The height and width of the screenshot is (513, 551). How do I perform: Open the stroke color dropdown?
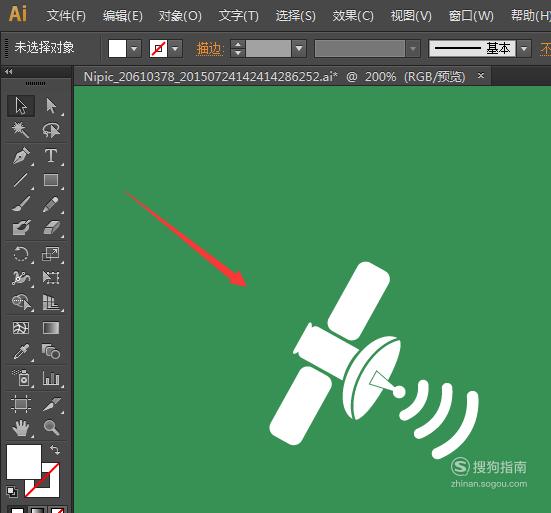(x=175, y=48)
